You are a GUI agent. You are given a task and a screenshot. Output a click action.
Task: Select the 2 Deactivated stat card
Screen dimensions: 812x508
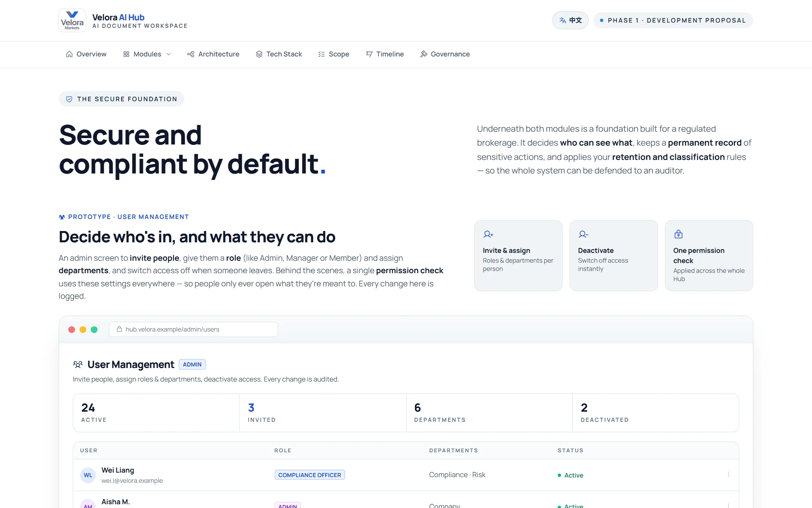click(656, 413)
